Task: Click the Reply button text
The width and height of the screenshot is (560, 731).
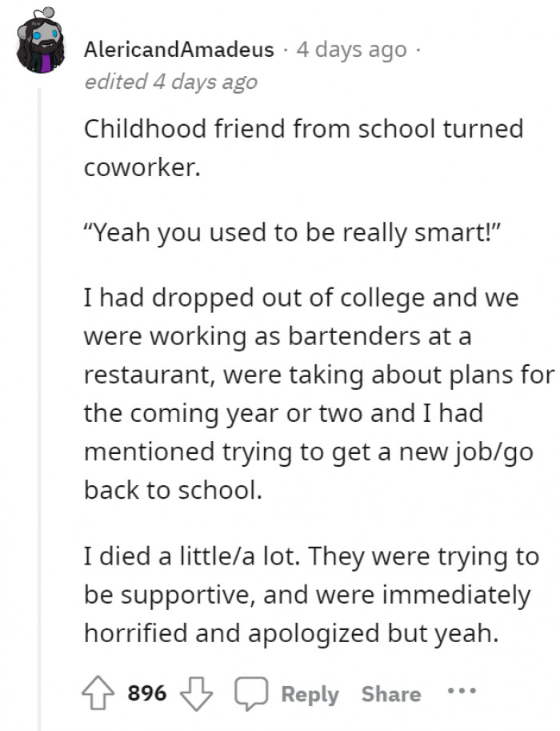Action: point(310,693)
